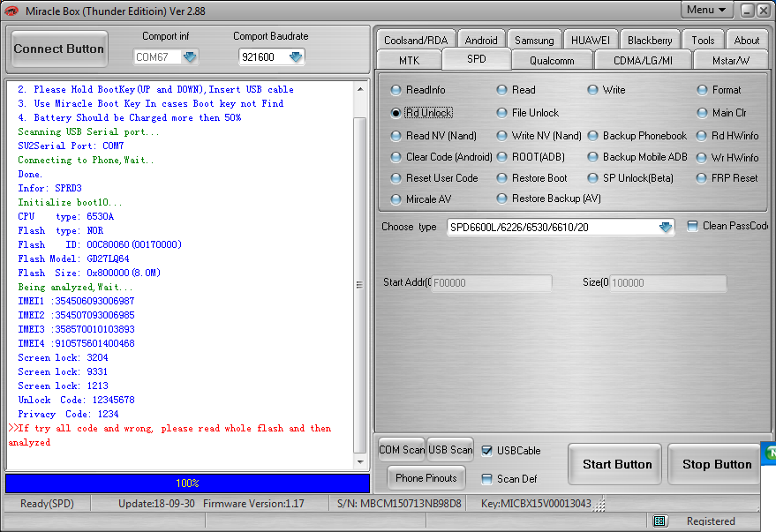Click the Start Button

616,464
